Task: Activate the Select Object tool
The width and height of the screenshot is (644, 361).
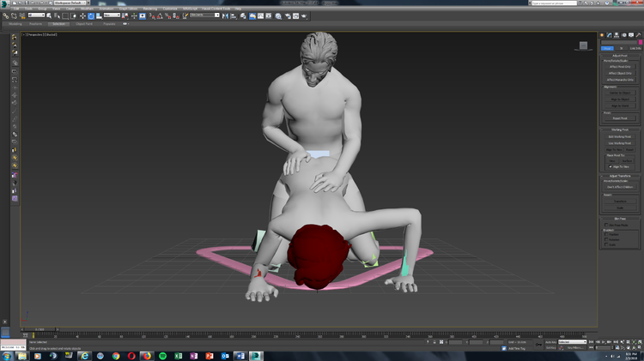Action: pos(49,16)
